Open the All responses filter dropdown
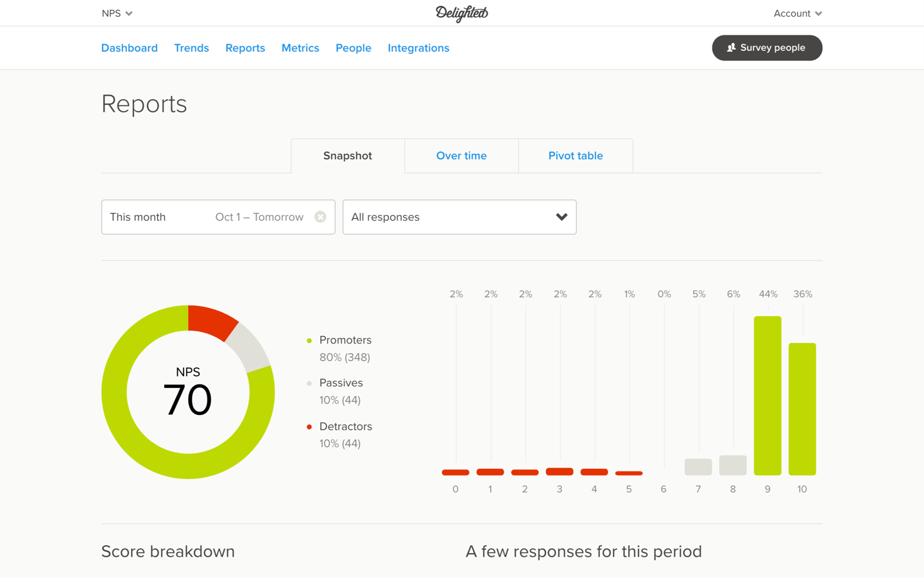This screenshot has height=578, width=924. point(459,216)
